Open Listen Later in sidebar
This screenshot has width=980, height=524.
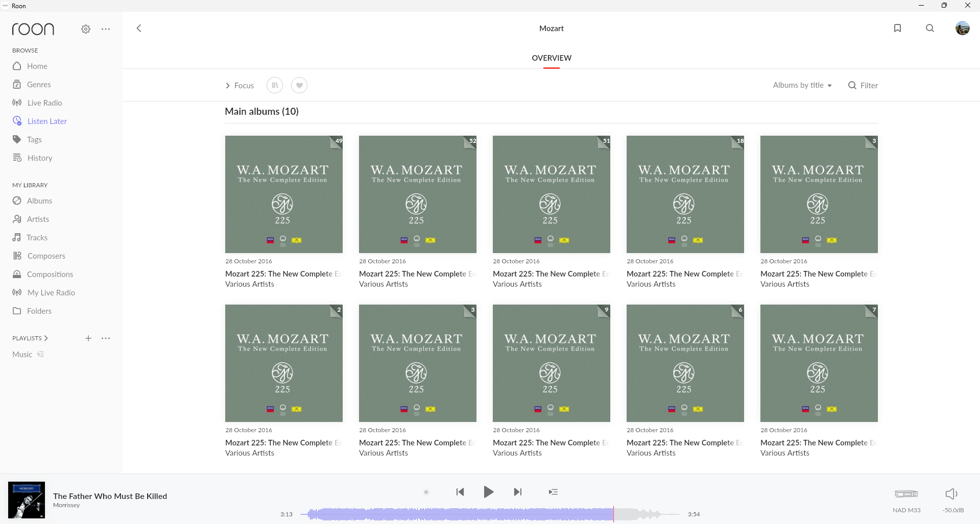pos(47,121)
